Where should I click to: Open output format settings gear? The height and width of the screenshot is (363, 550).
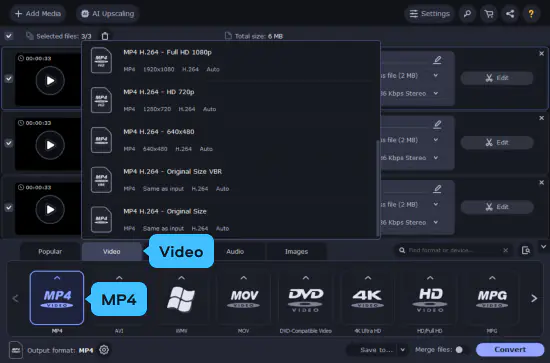(104, 350)
